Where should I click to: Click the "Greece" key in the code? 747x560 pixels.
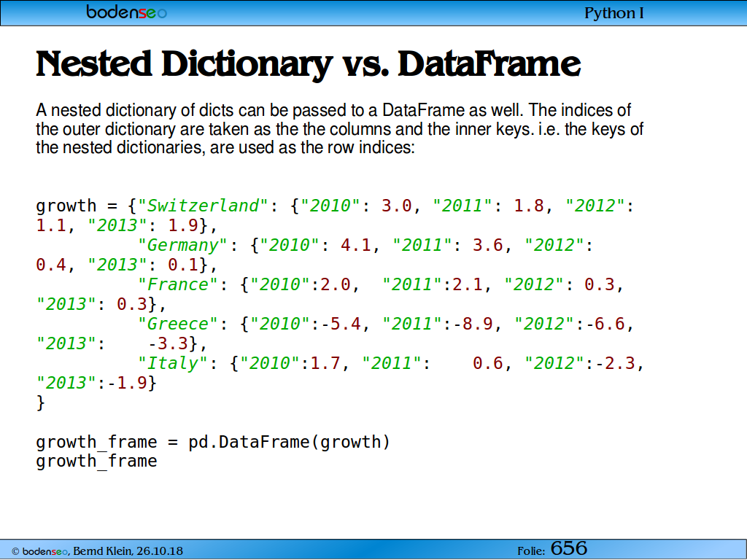[178, 324]
